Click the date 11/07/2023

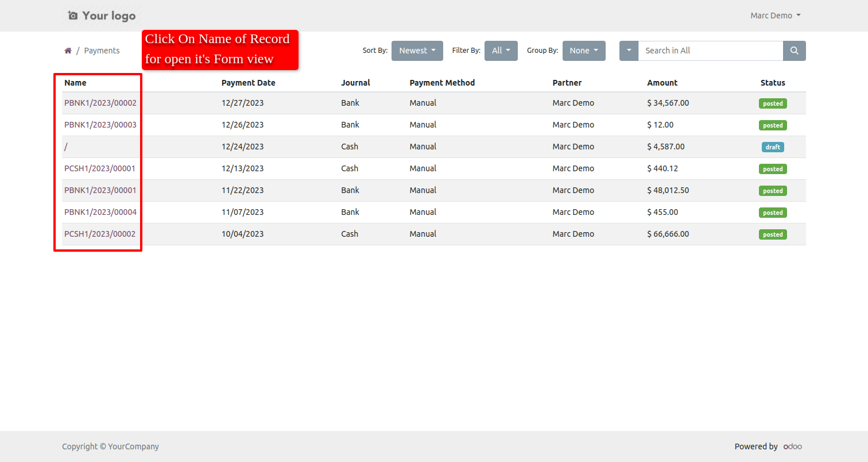coord(243,212)
